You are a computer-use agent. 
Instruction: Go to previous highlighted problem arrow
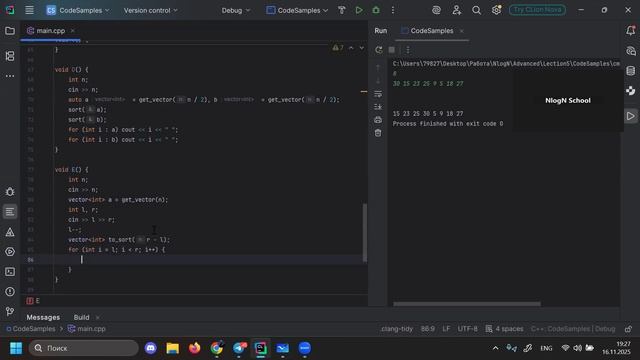tap(351, 48)
